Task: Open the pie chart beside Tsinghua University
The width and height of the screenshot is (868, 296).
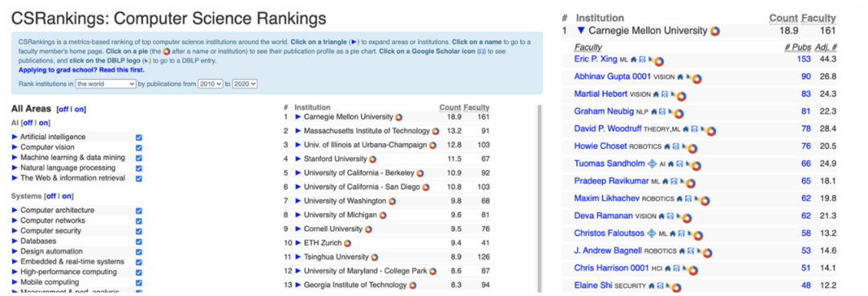Action: click(375, 257)
